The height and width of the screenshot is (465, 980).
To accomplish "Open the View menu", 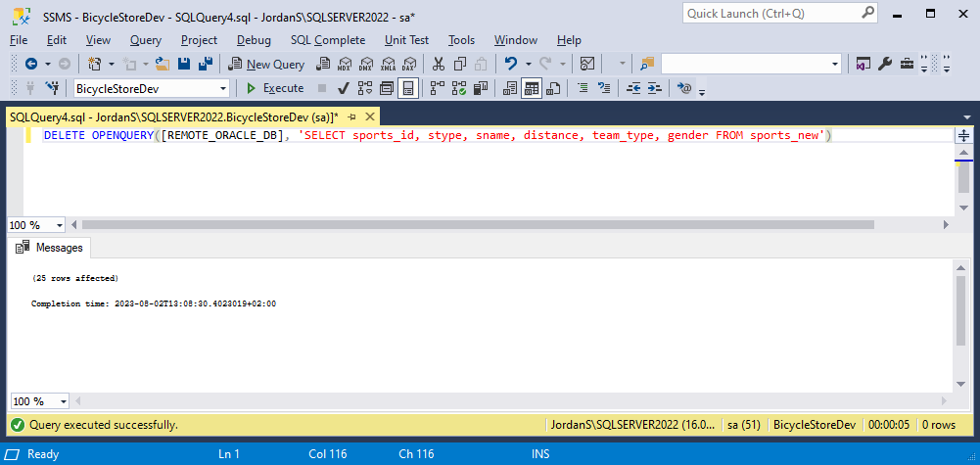I will (x=98, y=40).
